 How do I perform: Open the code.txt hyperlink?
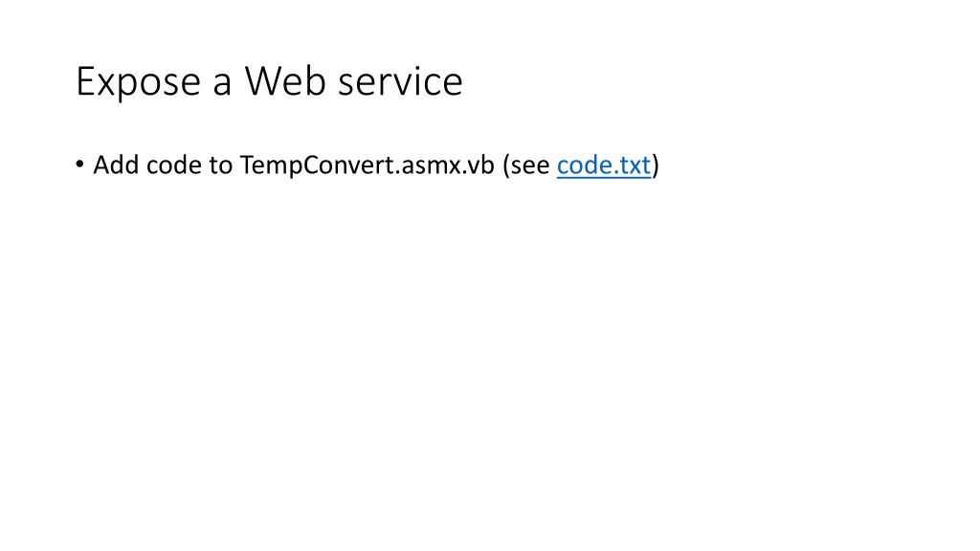point(604,165)
